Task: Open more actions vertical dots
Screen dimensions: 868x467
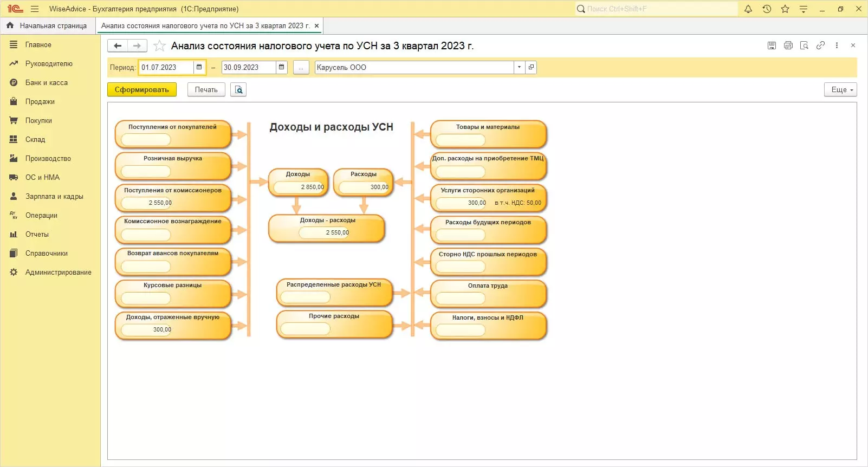Action: (837, 46)
